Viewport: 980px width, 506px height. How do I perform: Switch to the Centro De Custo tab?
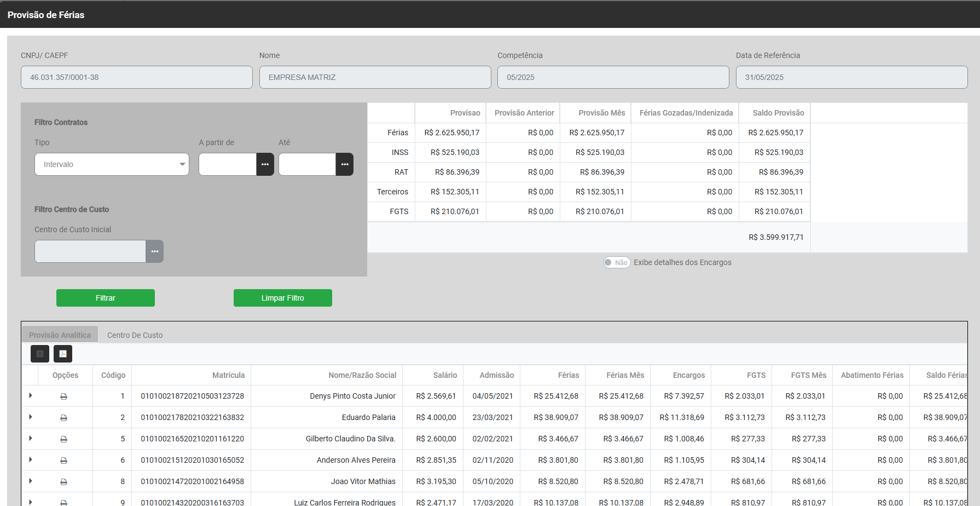[135, 335]
